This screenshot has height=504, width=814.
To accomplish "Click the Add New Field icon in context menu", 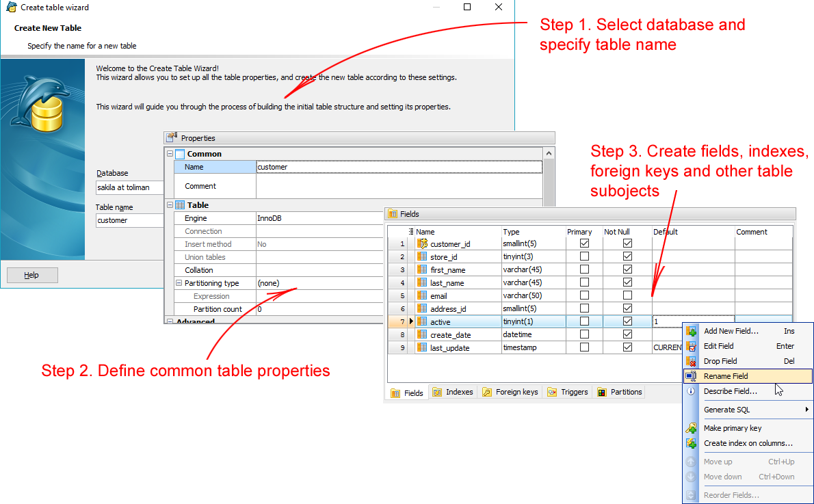I will click(691, 331).
